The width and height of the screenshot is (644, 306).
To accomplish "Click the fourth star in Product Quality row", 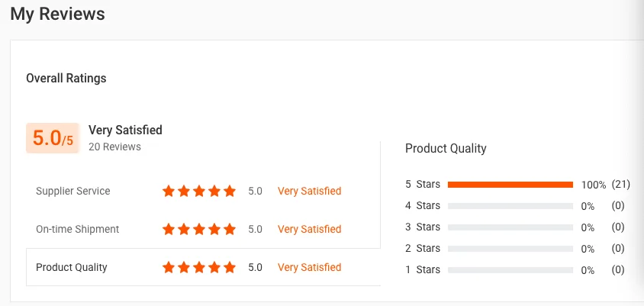I will [x=214, y=267].
